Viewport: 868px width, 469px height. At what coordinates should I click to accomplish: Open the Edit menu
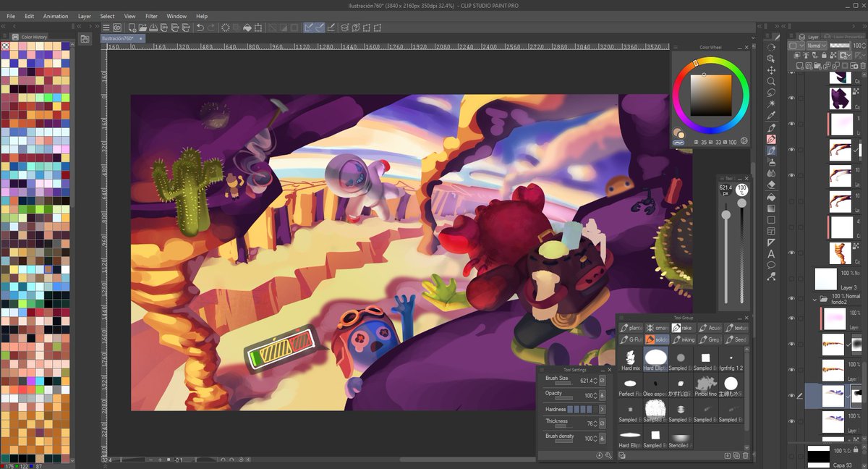click(x=30, y=16)
